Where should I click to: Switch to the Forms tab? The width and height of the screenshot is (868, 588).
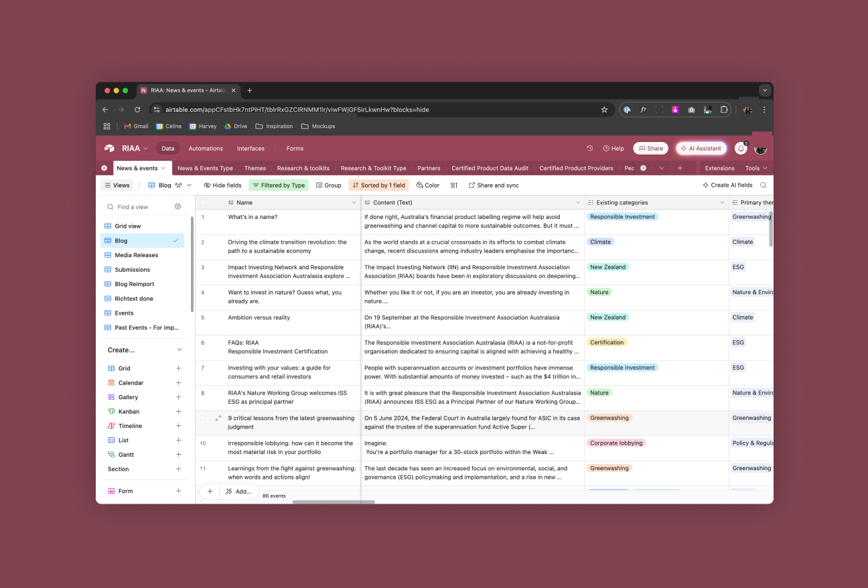tap(295, 149)
